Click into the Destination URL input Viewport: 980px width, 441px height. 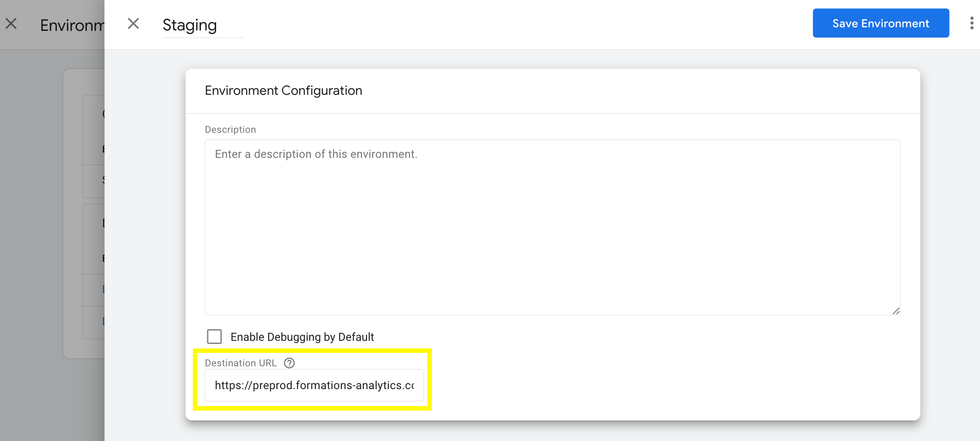tap(314, 385)
